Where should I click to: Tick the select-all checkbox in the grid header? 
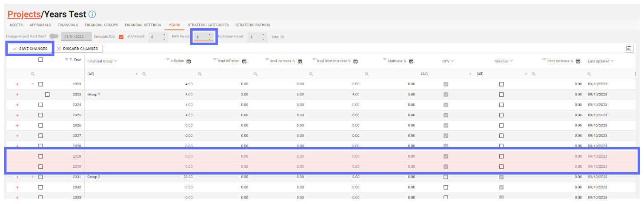(40, 60)
